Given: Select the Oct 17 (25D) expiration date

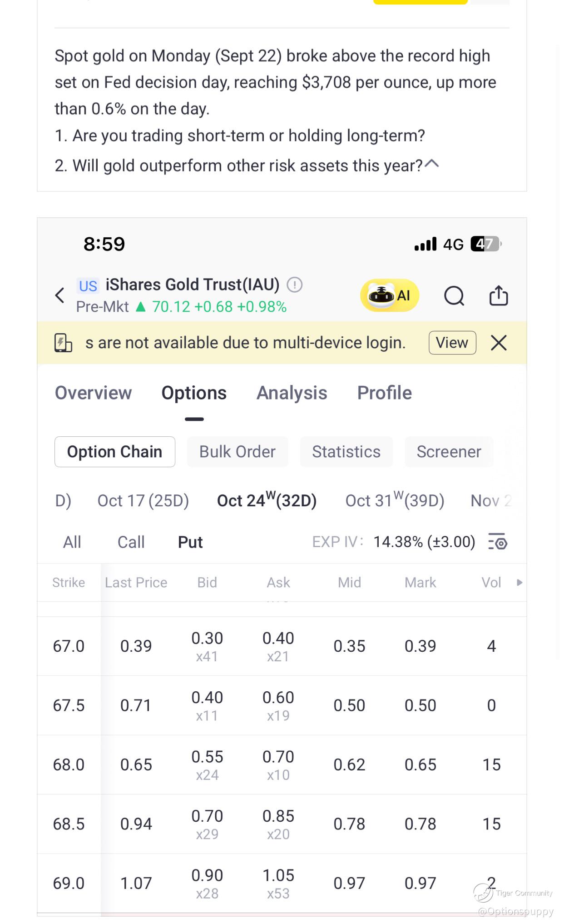Looking at the screenshot, I should tap(143, 501).
